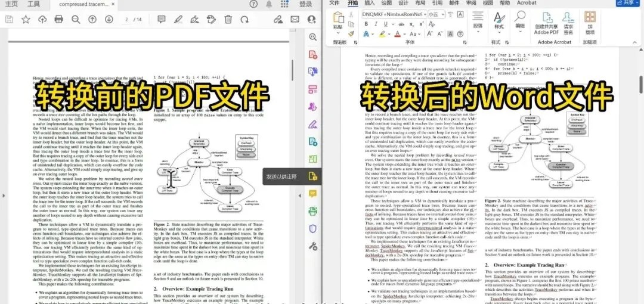Open the 插入 ribbon tab in Word
The height and width of the screenshot is (304, 644).
coord(369,2)
